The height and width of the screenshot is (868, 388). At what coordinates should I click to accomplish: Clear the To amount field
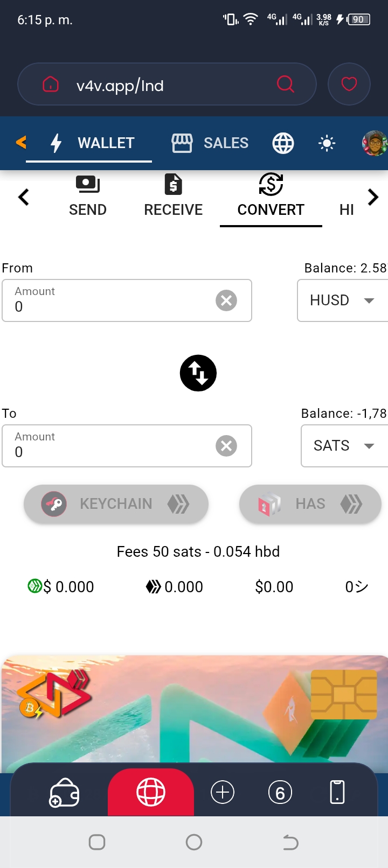(x=226, y=446)
